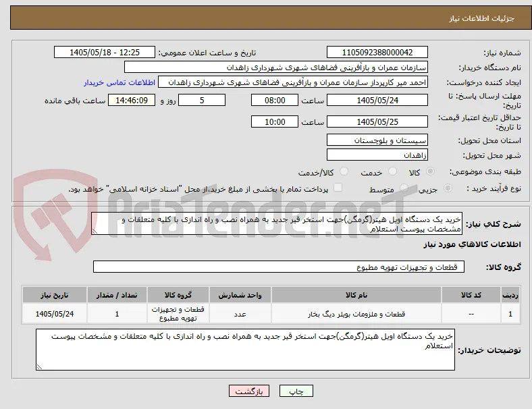Screen dimensions: 532x409
Task: Click the response deadline date 1405/05/24 field
Action: tap(377, 101)
